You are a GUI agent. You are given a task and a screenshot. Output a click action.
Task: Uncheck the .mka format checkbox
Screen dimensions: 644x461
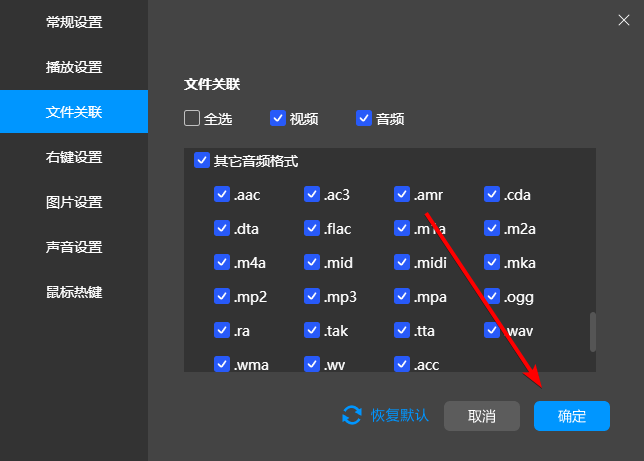click(x=492, y=263)
